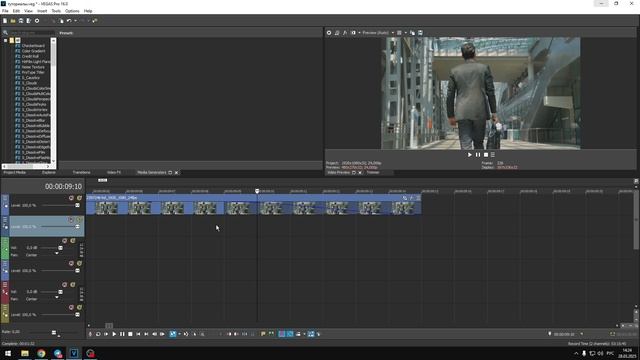Image resolution: width=640 pixels, height=360 pixels.
Task: Switch to the Video FX tab
Action: point(114,173)
